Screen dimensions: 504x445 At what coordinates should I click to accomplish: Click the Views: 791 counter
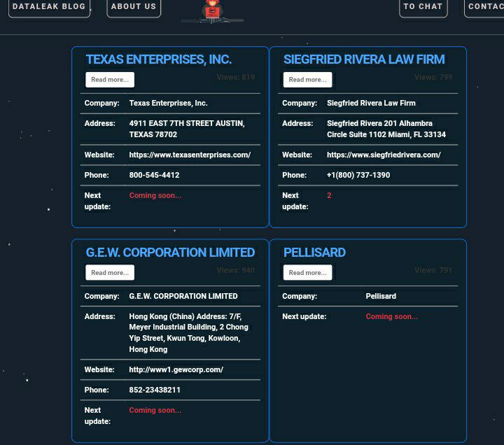point(433,270)
